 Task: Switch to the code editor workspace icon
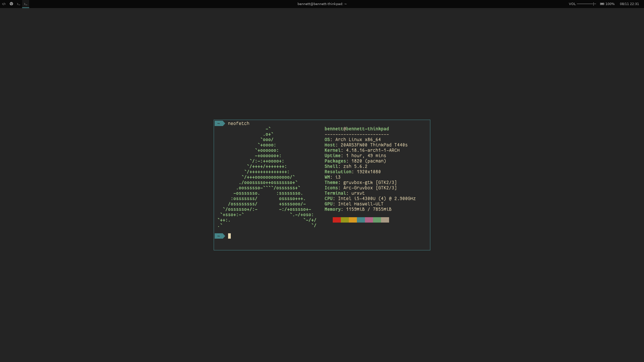coord(4,4)
